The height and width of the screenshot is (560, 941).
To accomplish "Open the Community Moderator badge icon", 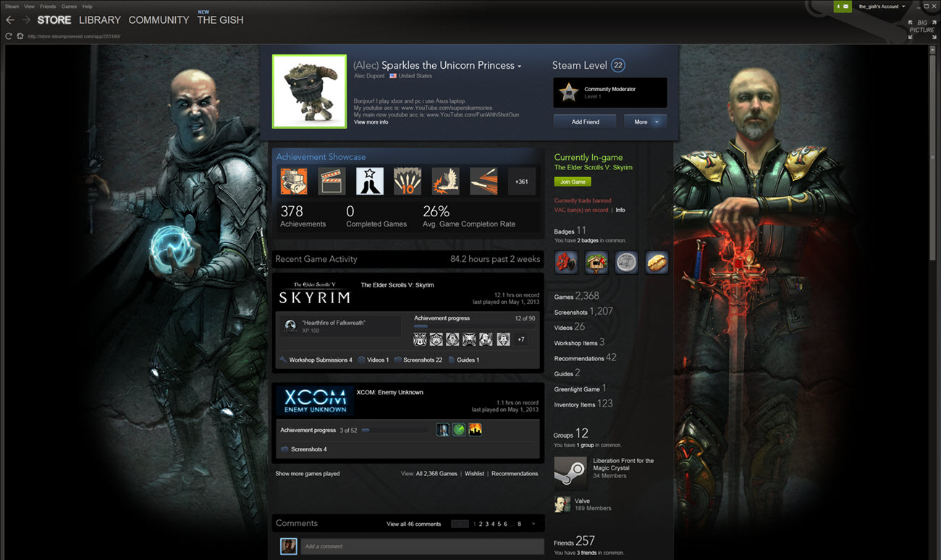I will click(569, 92).
